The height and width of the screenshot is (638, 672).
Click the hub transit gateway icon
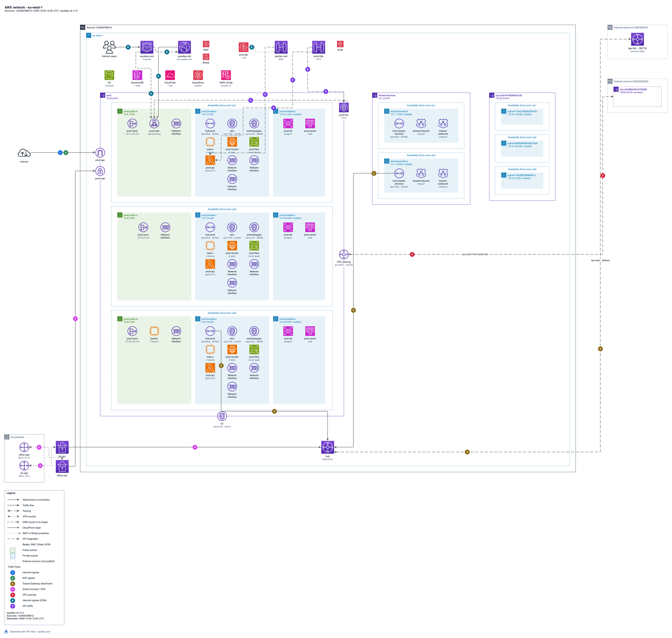tap(327, 447)
